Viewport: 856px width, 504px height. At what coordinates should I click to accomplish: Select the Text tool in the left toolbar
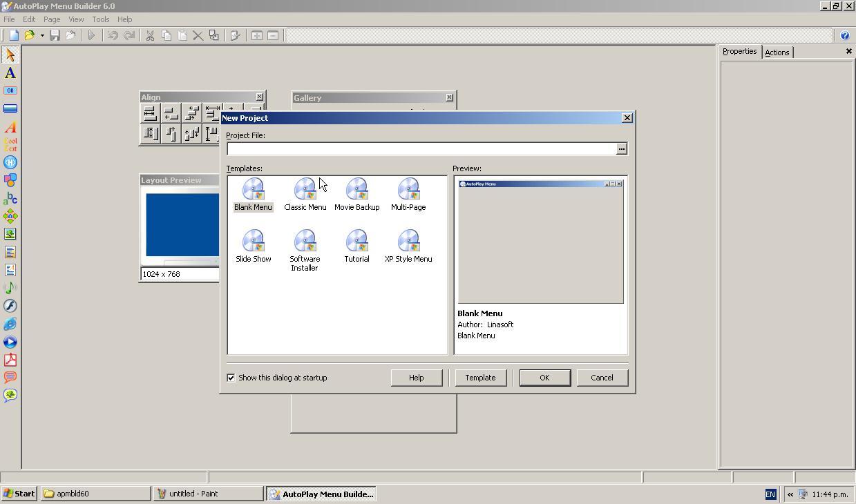[x=10, y=72]
